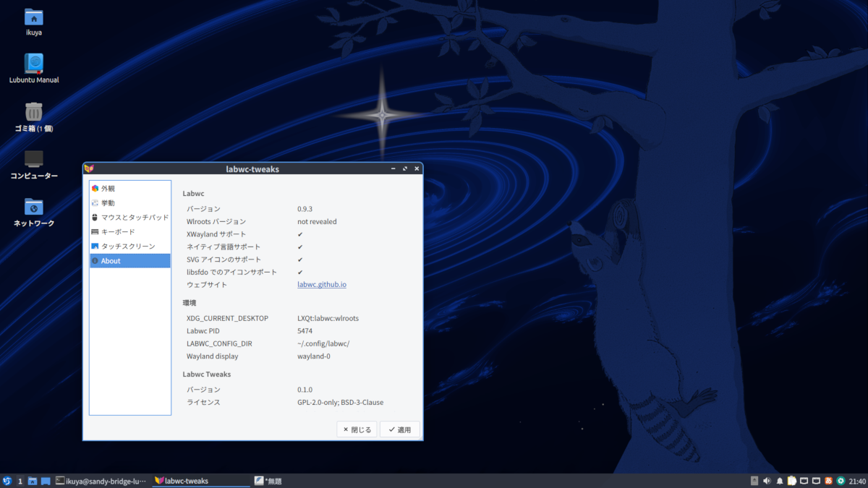
Task: Click the wayland-0 display value
Action: [314, 356]
